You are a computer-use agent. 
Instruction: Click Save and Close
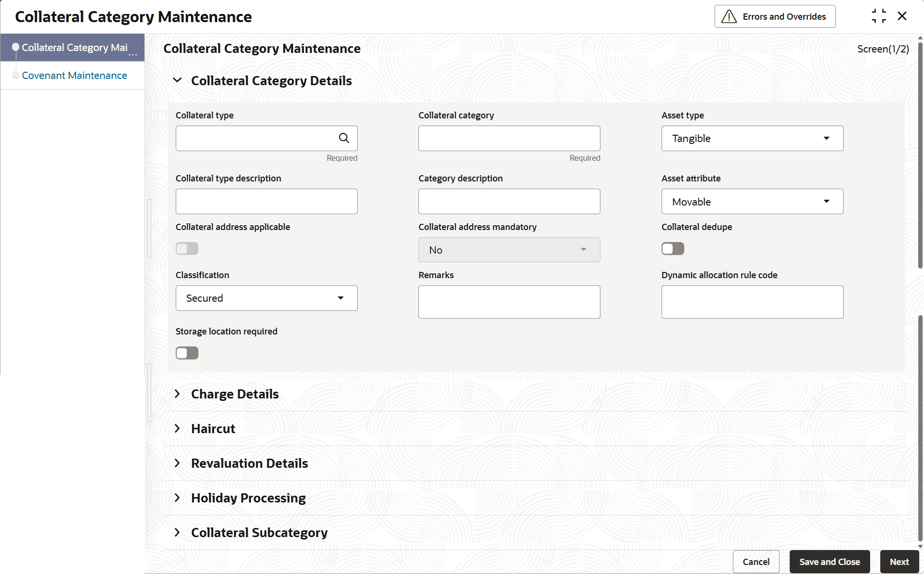click(830, 562)
